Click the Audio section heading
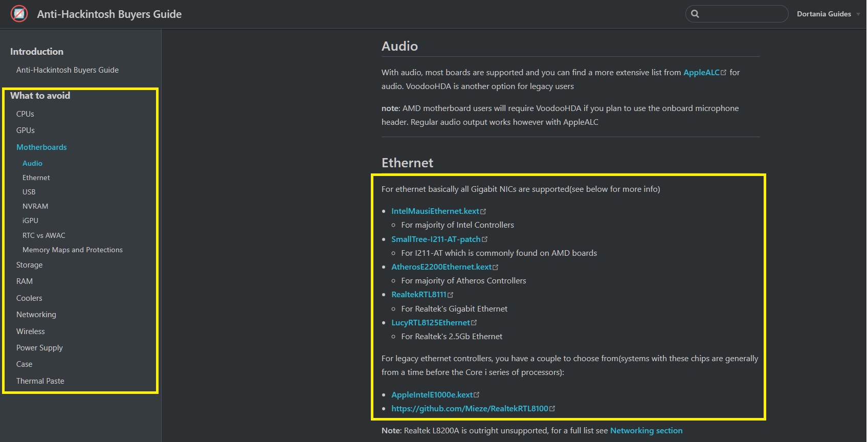The image size is (868, 442). [399, 46]
